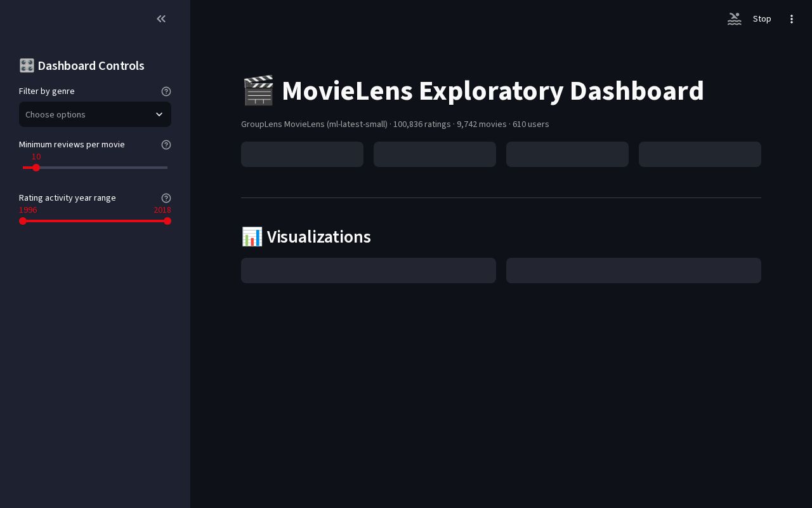This screenshot has height=508, width=812.
Task: Click the Filter by genre label
Action: pyautogui.click(x=47, y=91)
